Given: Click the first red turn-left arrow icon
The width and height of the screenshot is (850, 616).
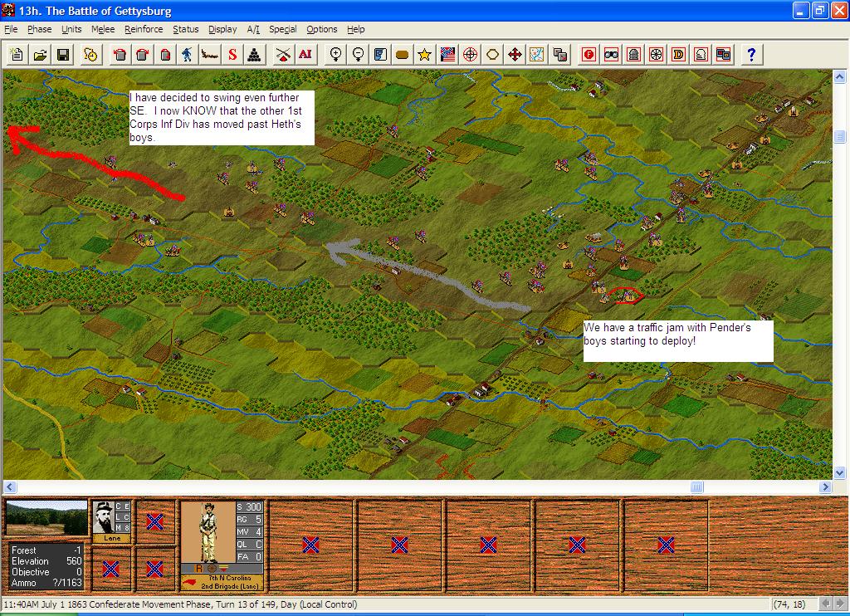Looking at the screenshot, I should coord(120,54).
